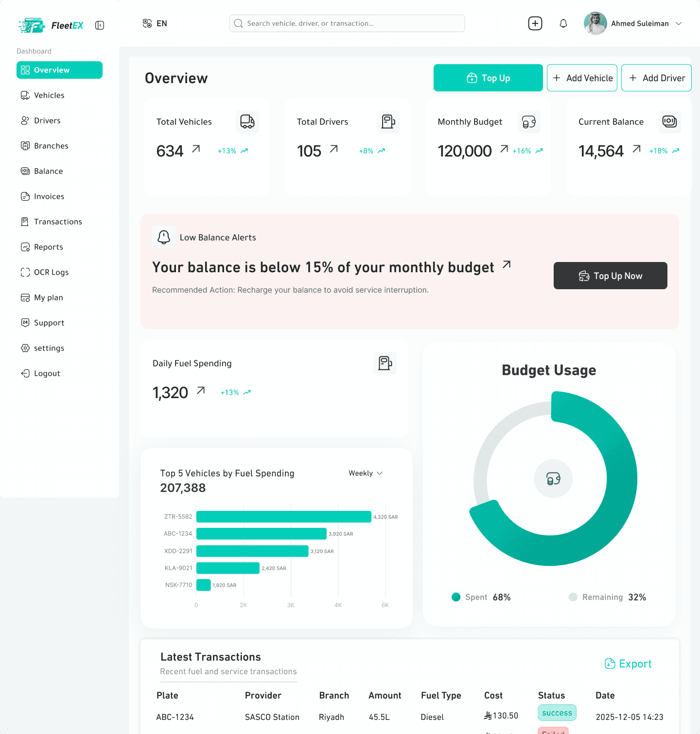This screenshot has height=734, width=700.
Task: Click the success status badge
Action: (x=557, y=713)
